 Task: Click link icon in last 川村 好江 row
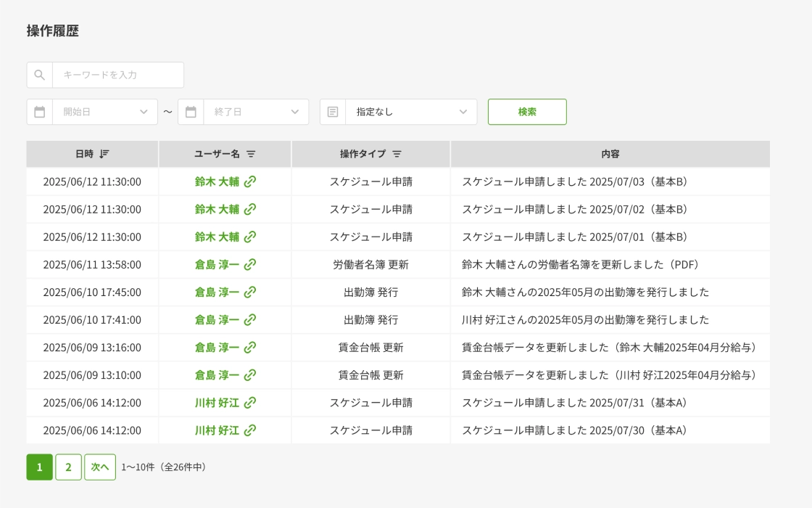pos(250,430)
